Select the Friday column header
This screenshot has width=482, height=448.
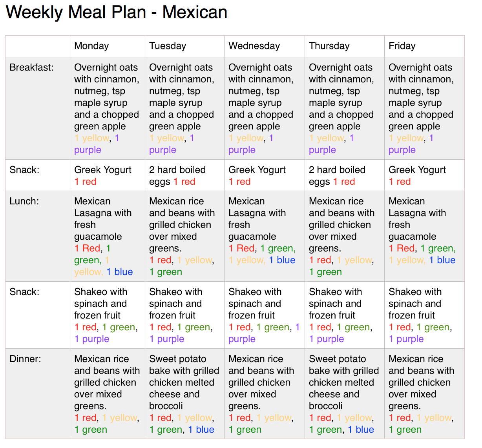424,46
